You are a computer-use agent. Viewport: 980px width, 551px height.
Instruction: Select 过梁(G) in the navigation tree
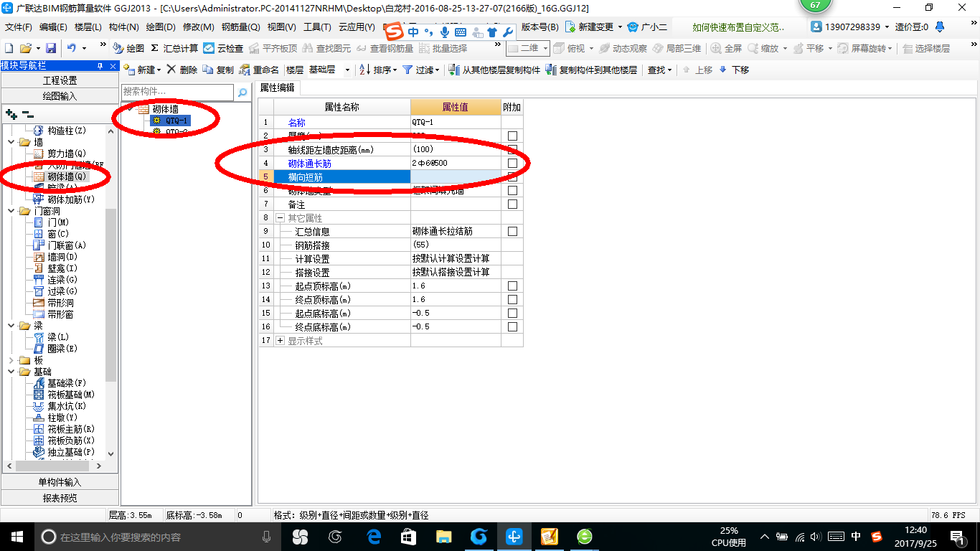click(62, 291)
